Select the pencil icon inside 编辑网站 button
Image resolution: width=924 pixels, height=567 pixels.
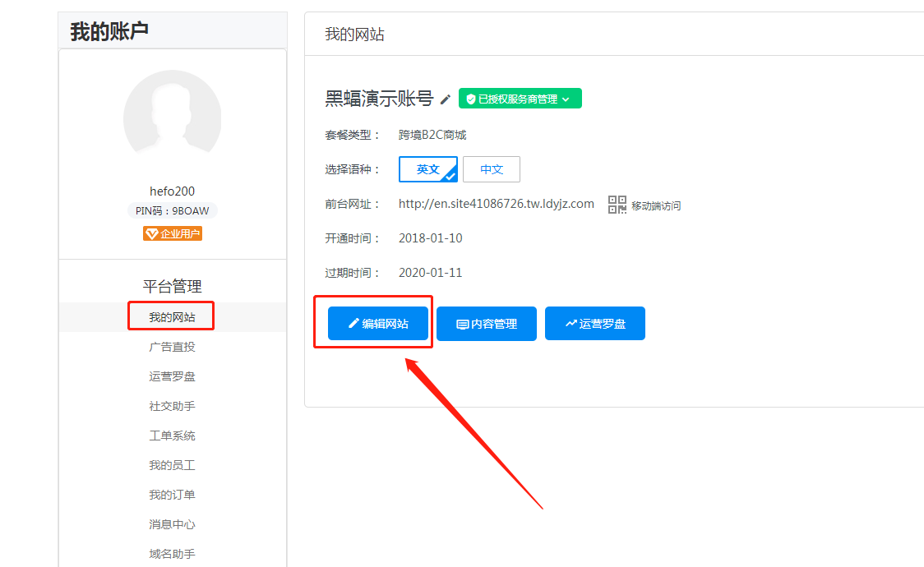[354, 323]
